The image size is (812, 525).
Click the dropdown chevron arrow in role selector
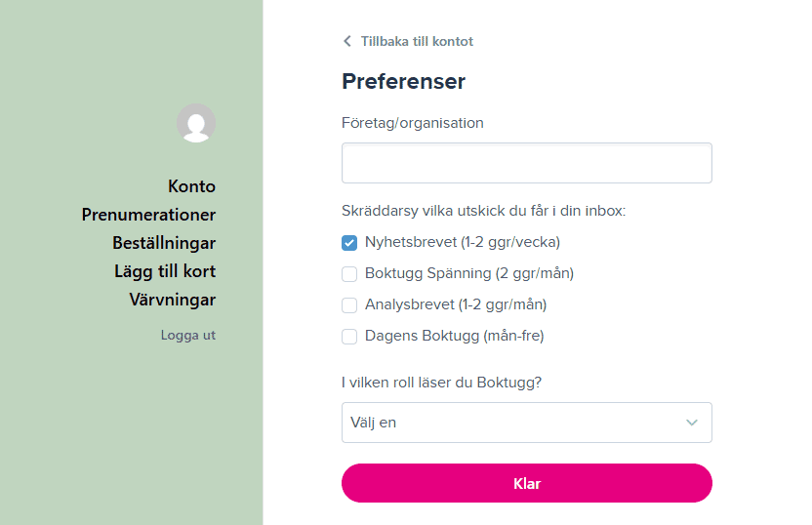click(692, 423)
